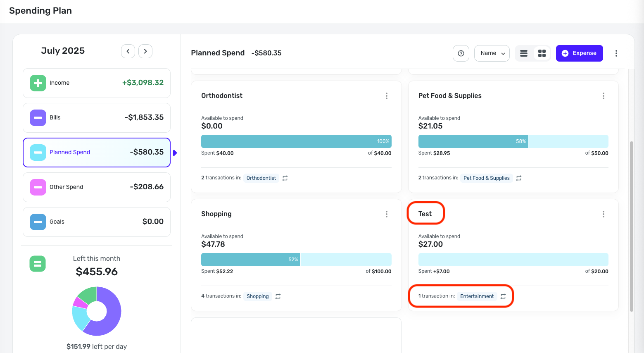This screenshot has width=644, height=353.
Task: Click recurring icon beside Entertainment tag
Action: pos(503,296)
